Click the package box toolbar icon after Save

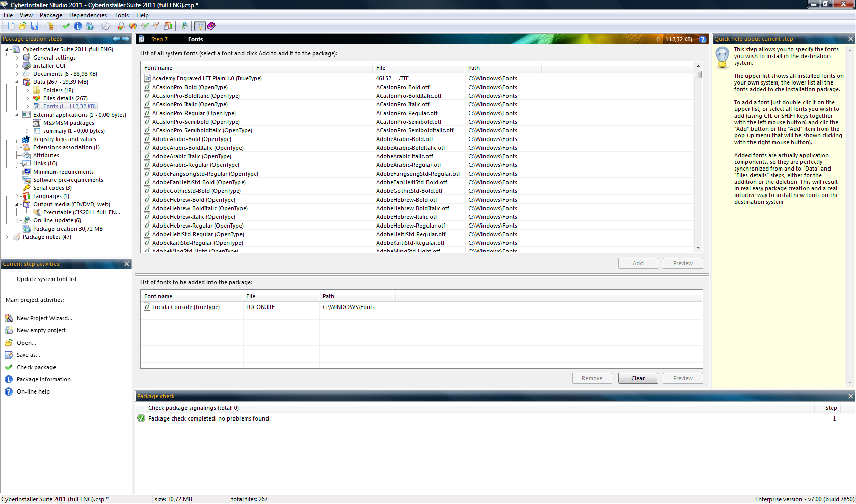pyautogui.click(x=50, y=26)
